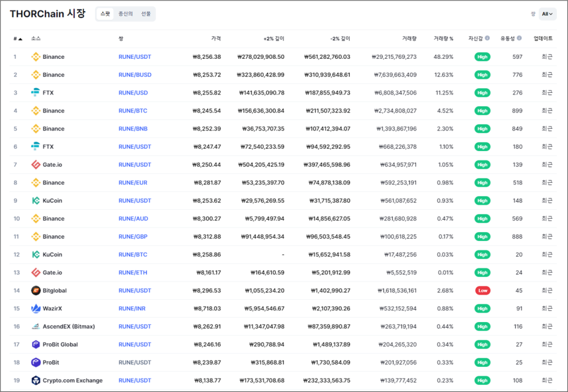Viewport: 568px width, 392px height.
Task: Click Crypto.com Exchange name text
Action: click(x=72, y=380)
